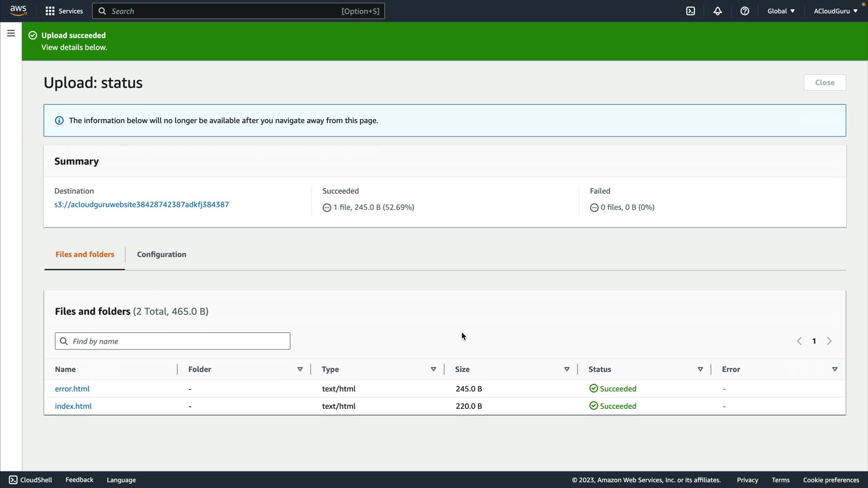
Task: Go to next page arrow
Action: (829, 341)
